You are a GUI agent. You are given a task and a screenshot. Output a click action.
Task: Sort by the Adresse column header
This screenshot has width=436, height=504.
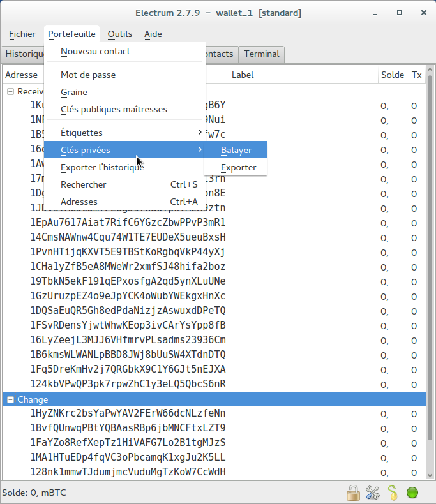click(x=23, y=75)
